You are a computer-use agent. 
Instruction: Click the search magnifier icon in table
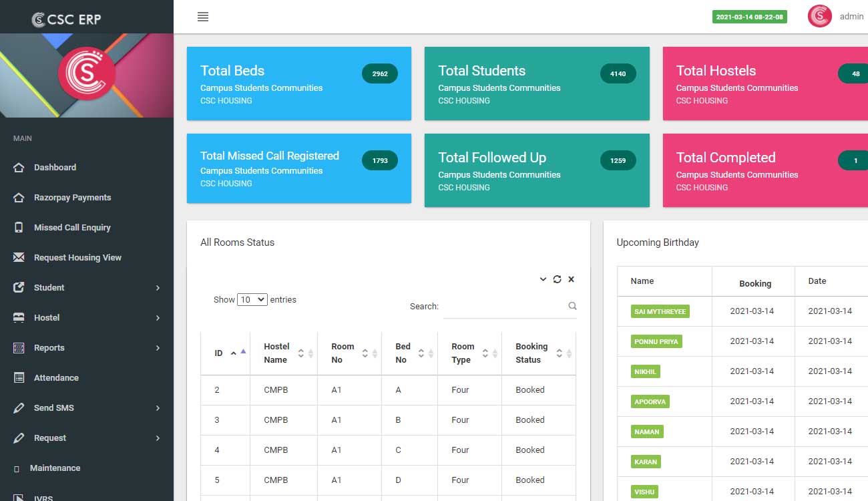pyautogui.click(x=572, y=306)
